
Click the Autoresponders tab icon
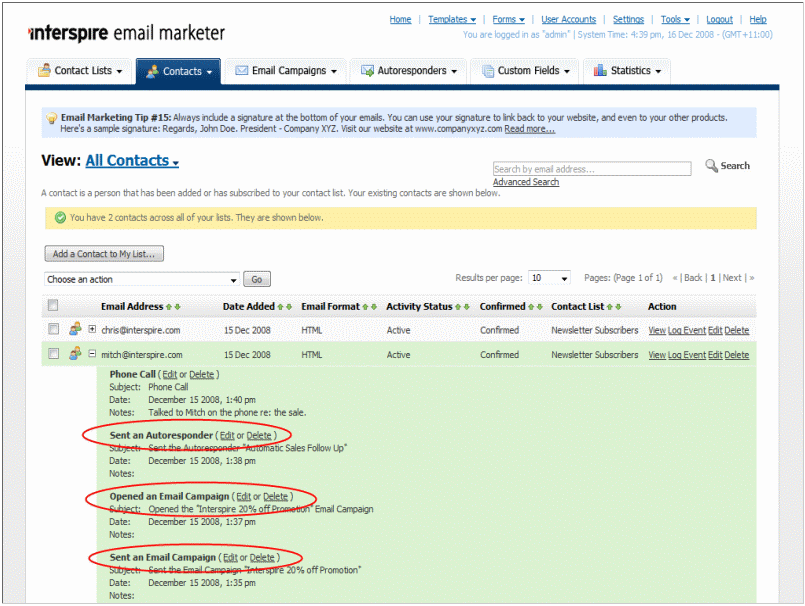pos(367,70)
